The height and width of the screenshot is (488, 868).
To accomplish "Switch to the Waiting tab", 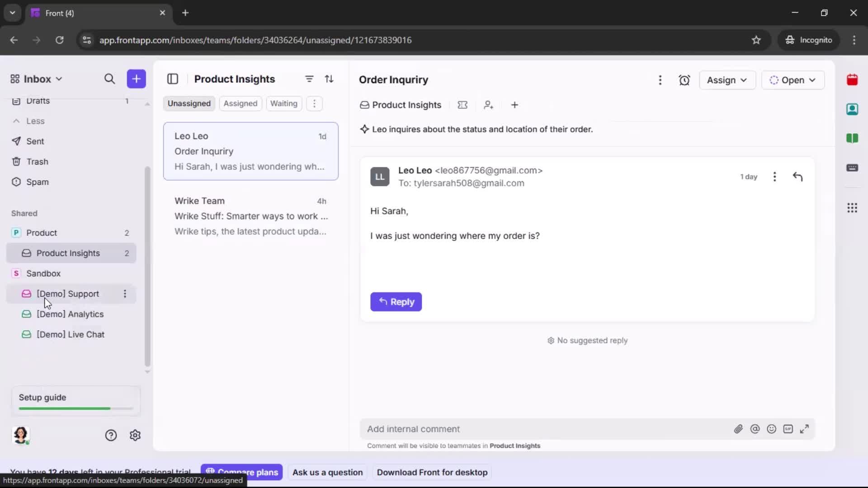I will pos(283,103).
